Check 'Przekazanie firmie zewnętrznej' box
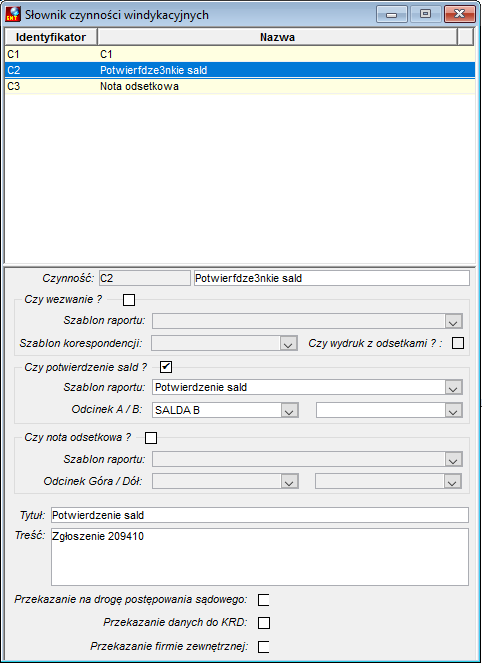Image resolution: width=482 pixels, height=664 pixels. tap(263, 646)
